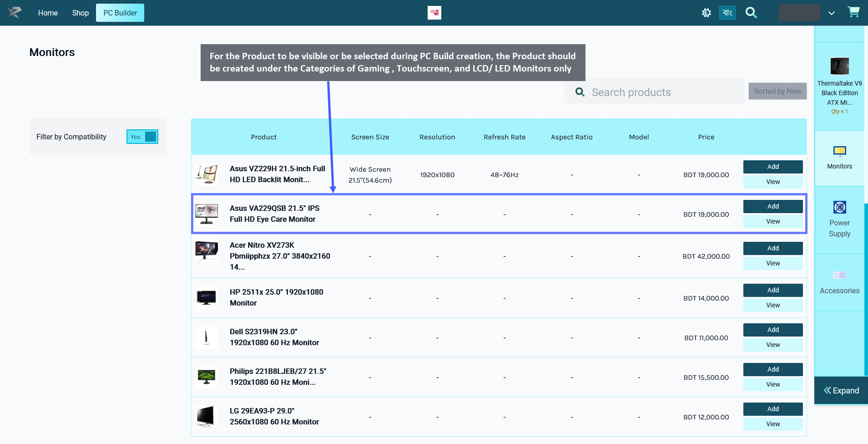Click the sidebar vertical scrollbar

pyautogui.click(x=866, y=289)
